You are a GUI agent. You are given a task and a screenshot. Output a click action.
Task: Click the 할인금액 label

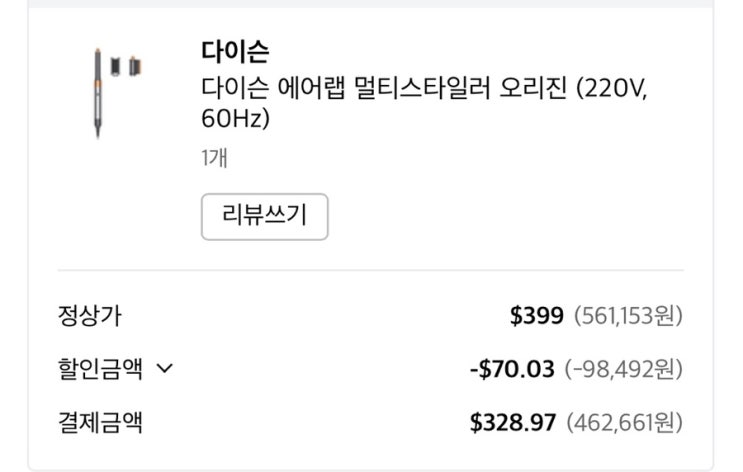(x=100, y=369)
